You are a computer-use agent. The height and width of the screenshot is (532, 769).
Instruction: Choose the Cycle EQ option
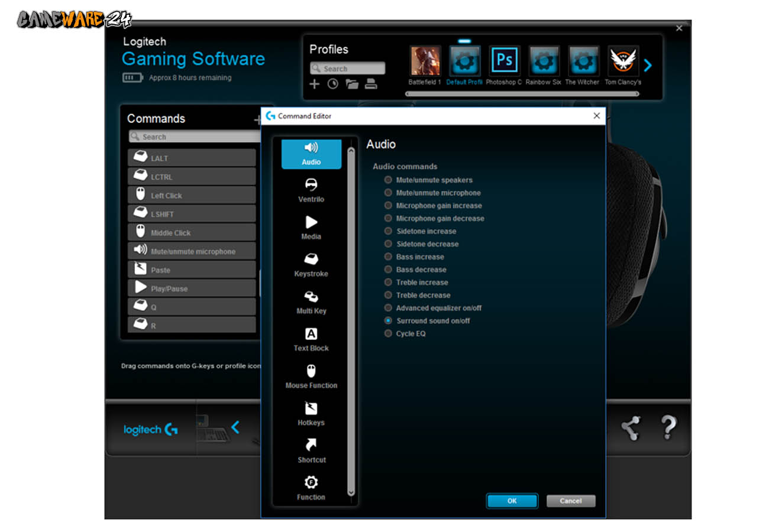388,333
